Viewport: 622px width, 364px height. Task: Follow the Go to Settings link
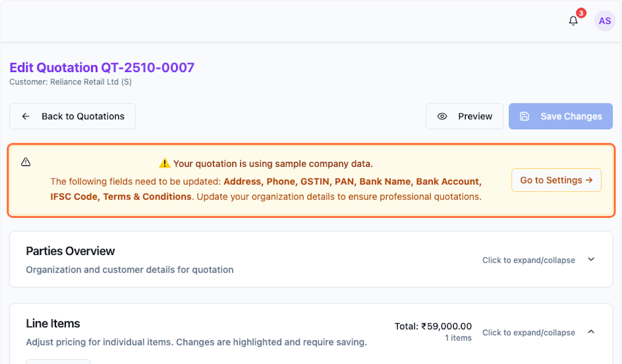tap(556, 180)
